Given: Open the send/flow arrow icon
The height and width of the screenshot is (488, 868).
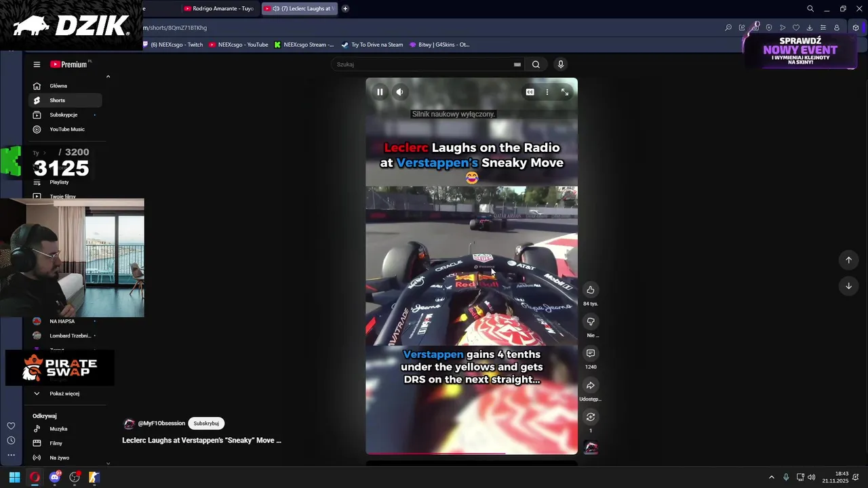Looking at the screenshot, I should click(783, 28).
